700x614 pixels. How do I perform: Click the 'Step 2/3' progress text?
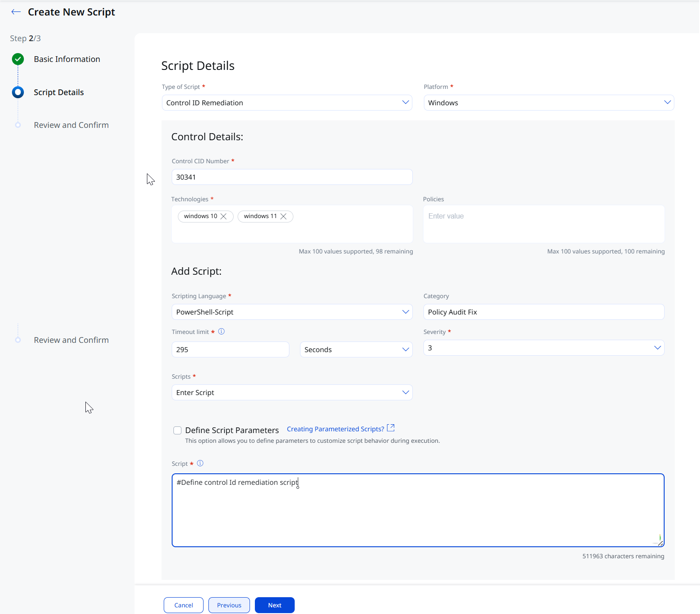pos(25,38)
